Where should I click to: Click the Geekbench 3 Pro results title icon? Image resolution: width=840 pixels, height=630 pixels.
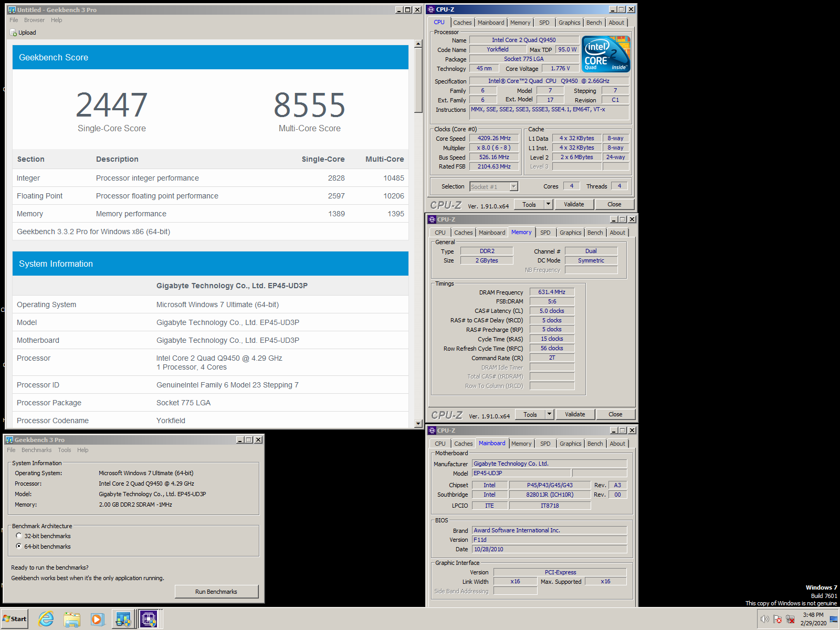coord(12,9)
